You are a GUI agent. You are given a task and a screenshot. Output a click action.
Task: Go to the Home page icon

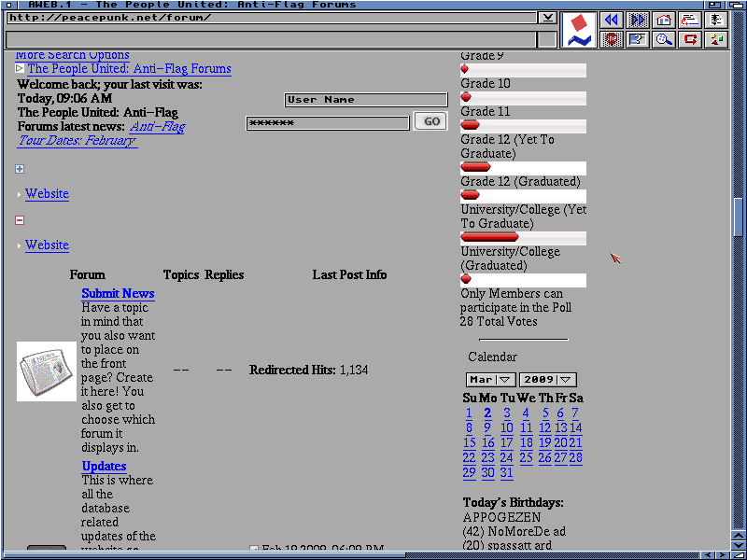pyautogui.click(x=664, y=20)
